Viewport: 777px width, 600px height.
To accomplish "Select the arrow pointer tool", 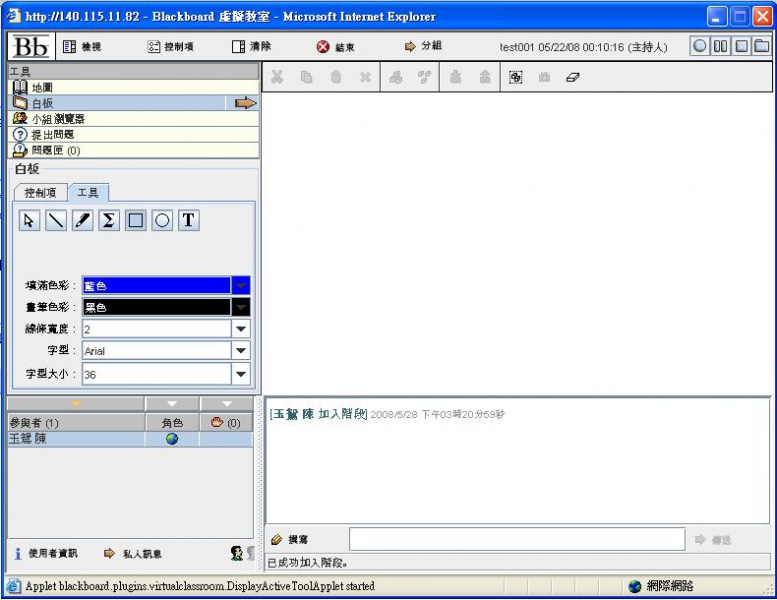I will point(29,221).
